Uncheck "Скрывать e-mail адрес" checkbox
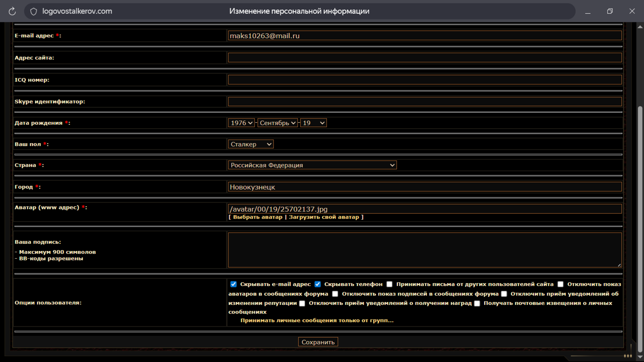The image size is (644, 362). 234,284
